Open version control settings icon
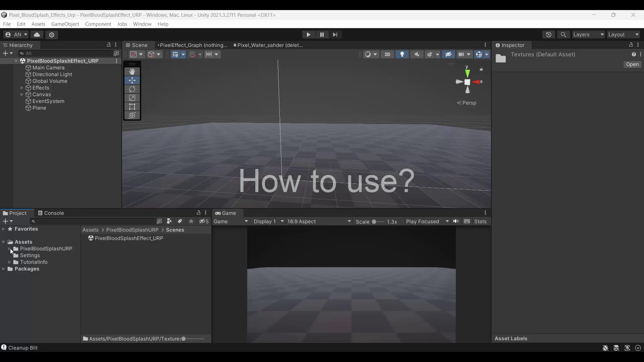 click(52, 35)
